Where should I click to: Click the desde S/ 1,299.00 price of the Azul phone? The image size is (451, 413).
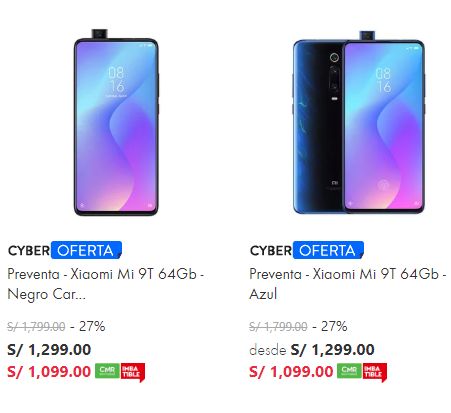312,350
